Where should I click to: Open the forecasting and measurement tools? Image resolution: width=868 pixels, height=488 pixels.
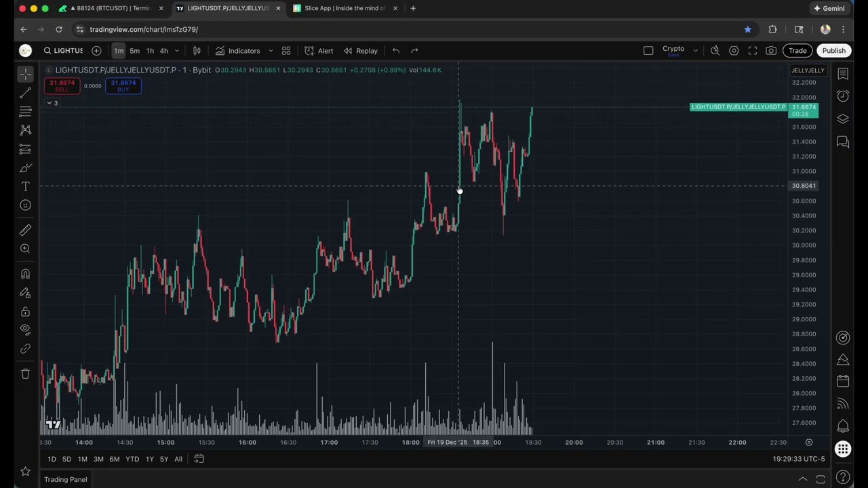25,149
